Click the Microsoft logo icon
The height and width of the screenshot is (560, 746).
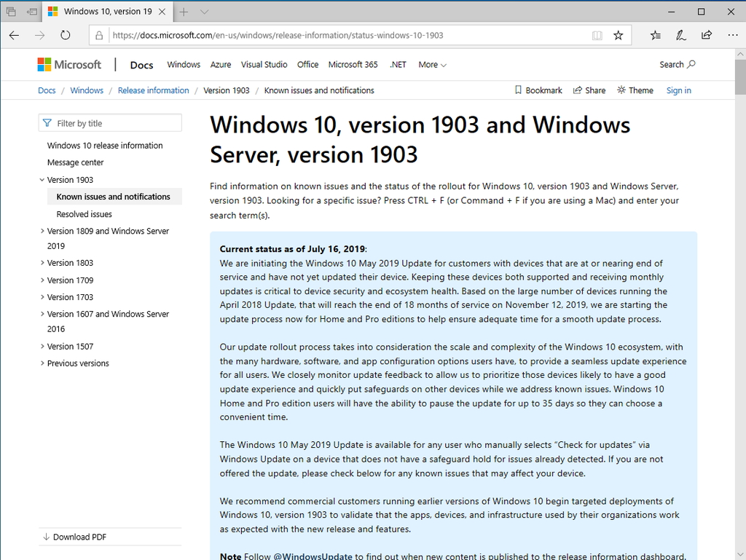43,64
